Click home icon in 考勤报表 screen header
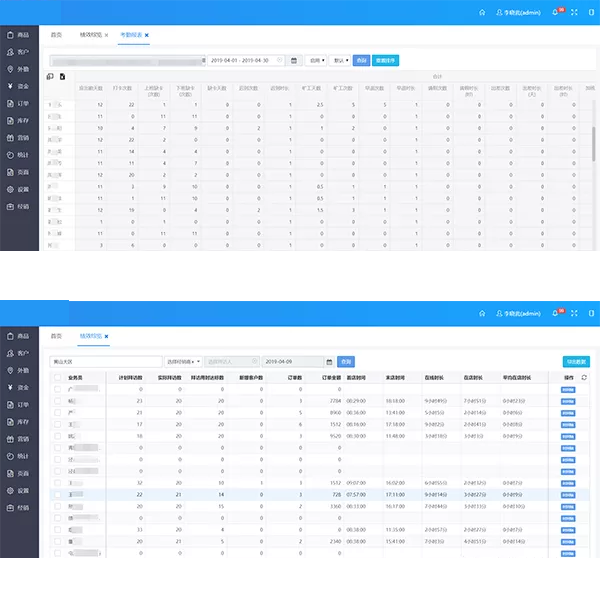The height and width of the screenshot is (593, 601). [482, 12]
